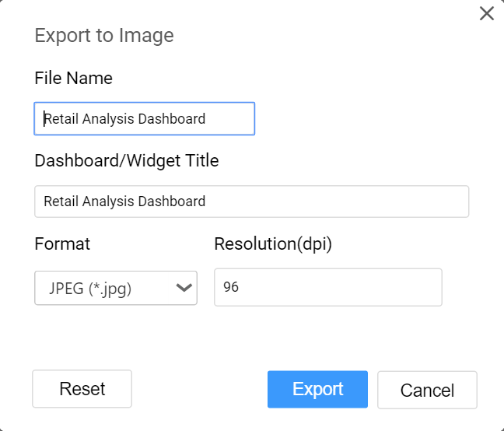Click the Dashboard/Widget Title label
Viewport: 504px width, 431px height.
pos(127,161)
